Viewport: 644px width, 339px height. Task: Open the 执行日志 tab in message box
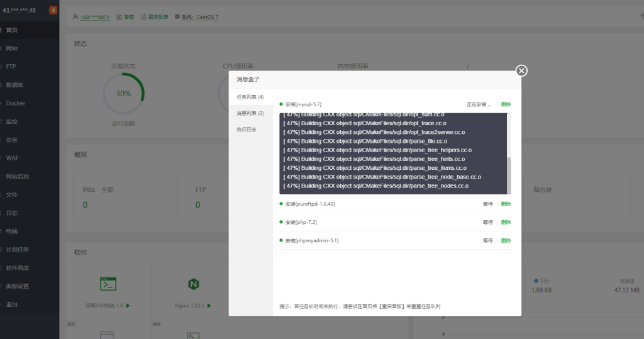pos(247,130)
